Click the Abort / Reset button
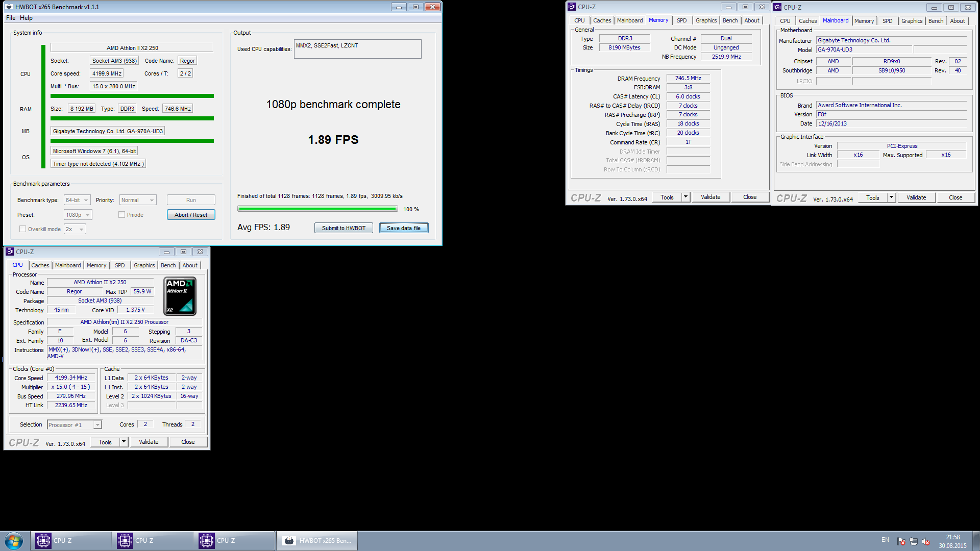 (x=191, y=215)
